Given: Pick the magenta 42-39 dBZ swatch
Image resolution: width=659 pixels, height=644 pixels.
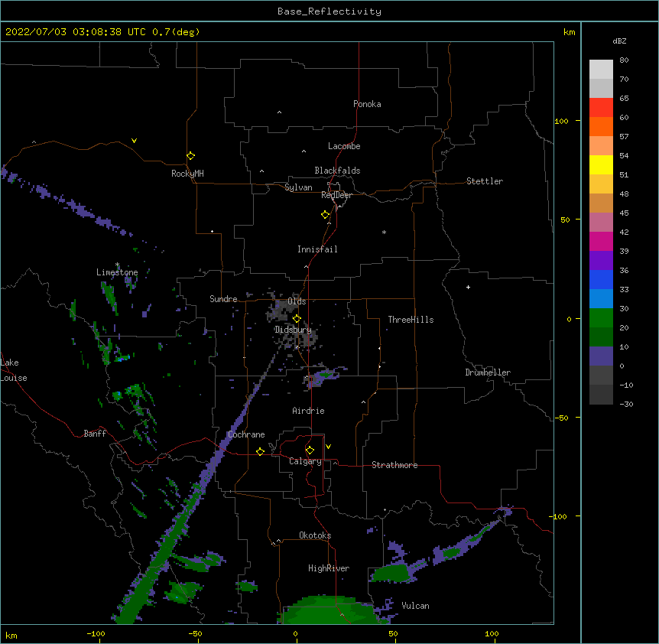Looking at the screenshot, I should (x=601, y=241).
